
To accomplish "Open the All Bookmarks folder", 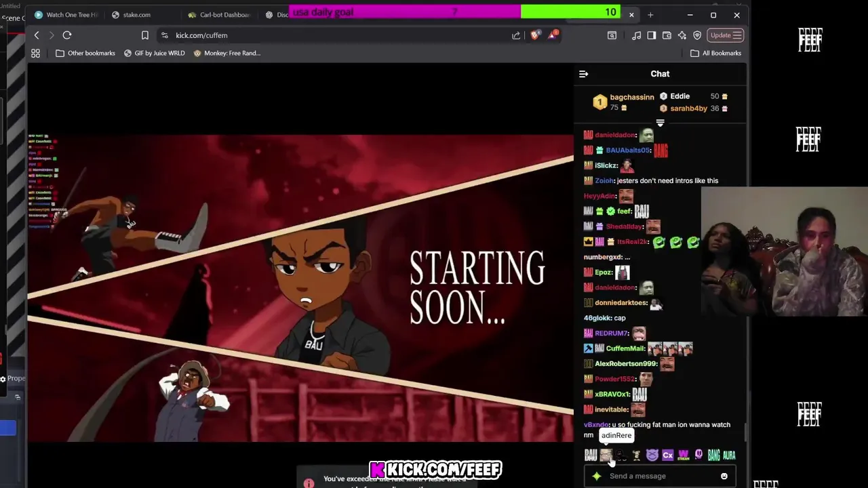I will [715, 53].
